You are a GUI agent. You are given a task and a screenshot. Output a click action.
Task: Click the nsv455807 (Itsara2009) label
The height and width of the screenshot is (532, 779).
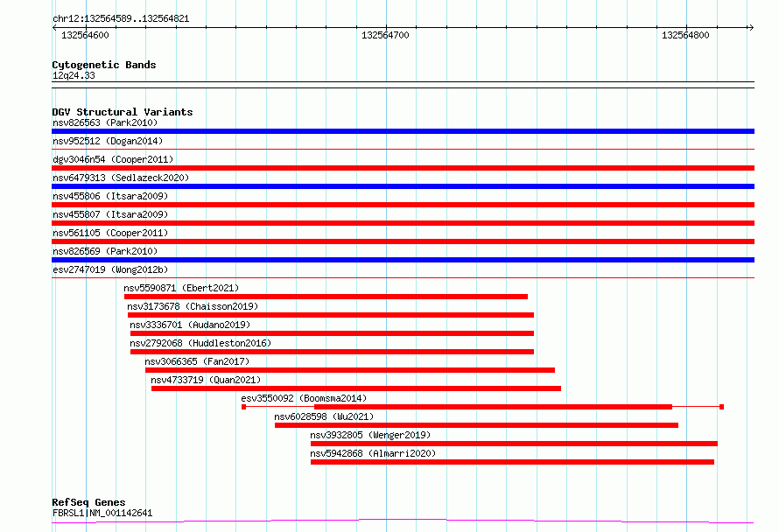[110, 214]
